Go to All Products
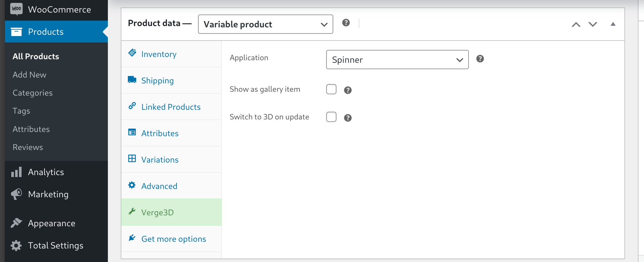 click(36, 56)
